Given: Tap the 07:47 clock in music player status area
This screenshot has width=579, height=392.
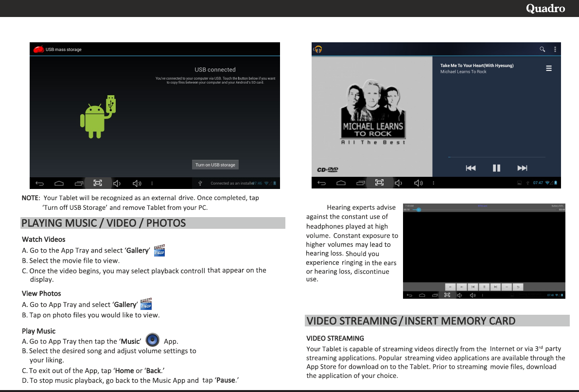Looking at the screenshot, I should (x=538, y=183).
